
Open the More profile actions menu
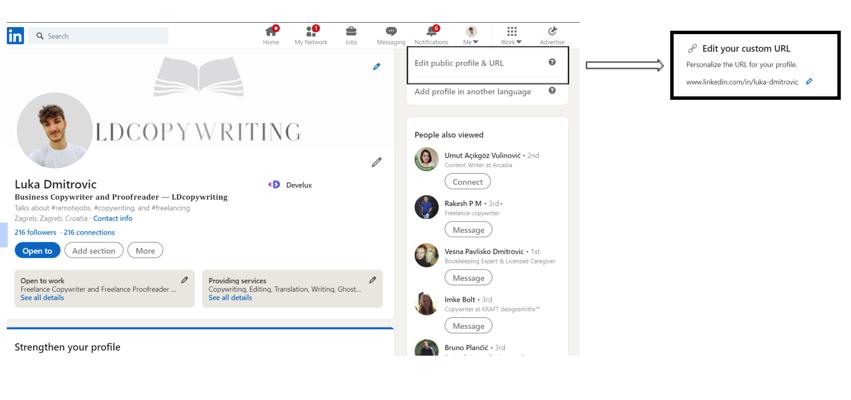[x=145, y=250]
